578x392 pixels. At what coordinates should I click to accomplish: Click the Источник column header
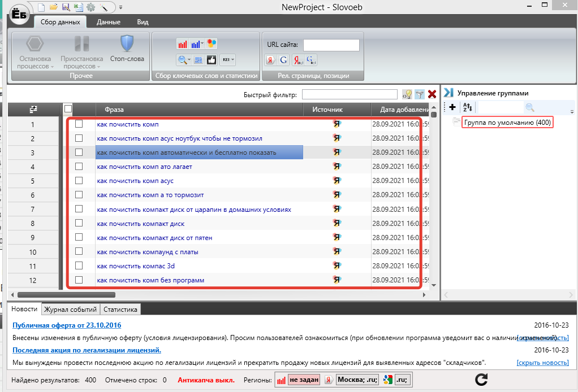(x=337, y=110)
